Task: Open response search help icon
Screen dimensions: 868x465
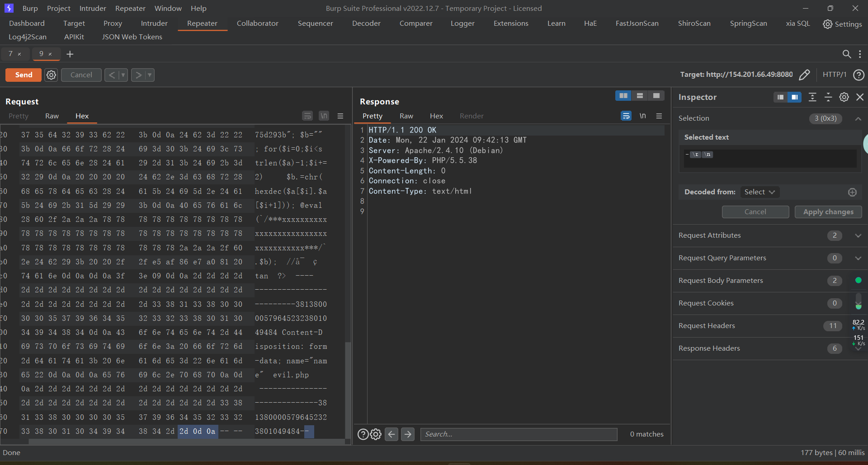Action: point(363,434)
